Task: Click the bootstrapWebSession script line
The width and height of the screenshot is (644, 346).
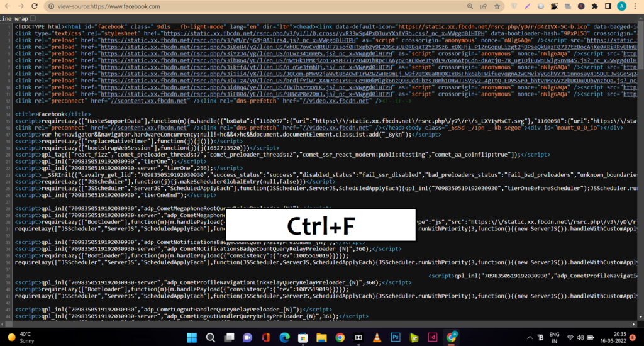Action: [147, 148]
